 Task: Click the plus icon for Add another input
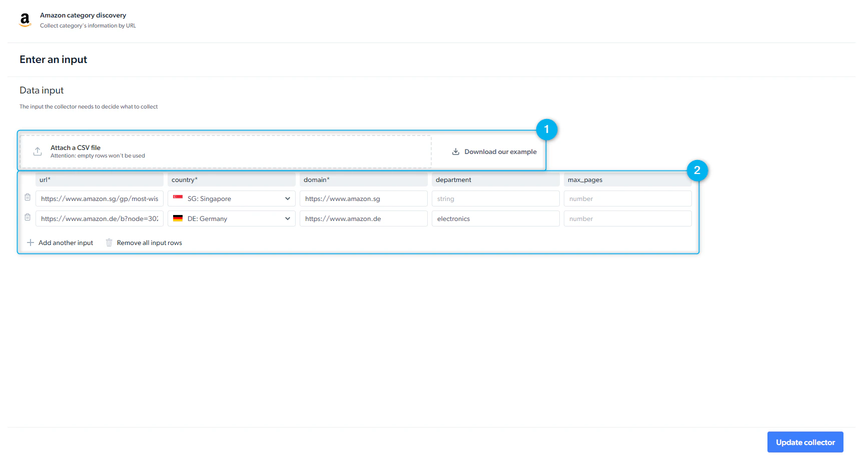tap(31, 242)
